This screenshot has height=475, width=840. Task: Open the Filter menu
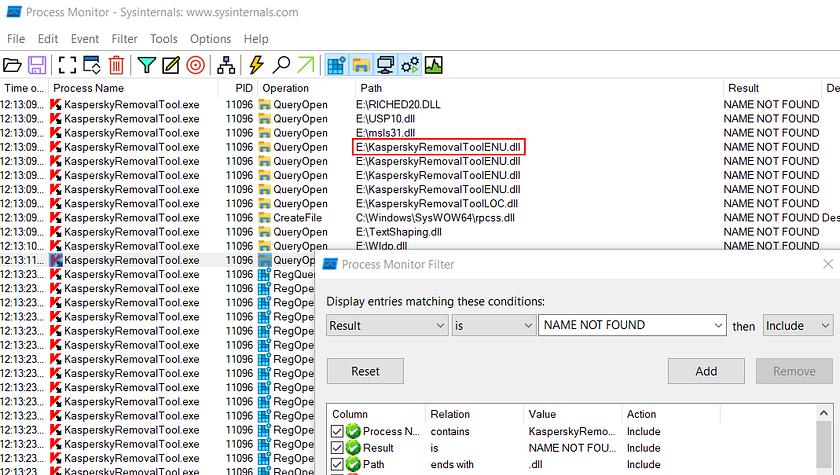[124, 39]
